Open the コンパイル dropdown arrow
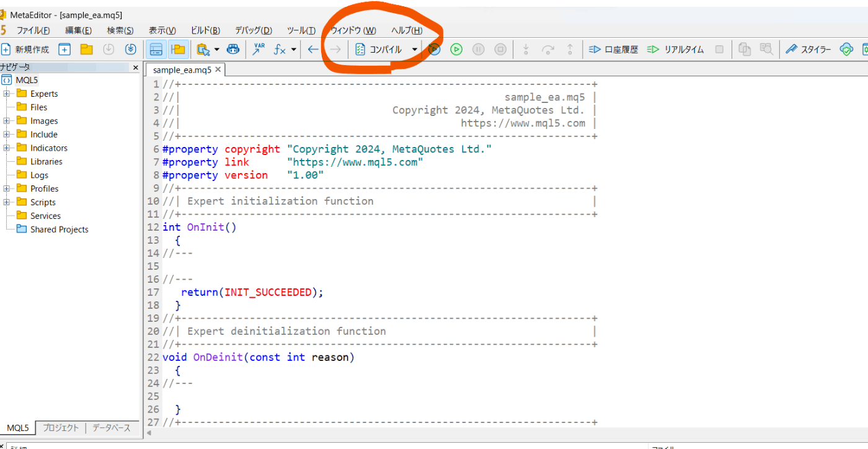 pyautogui.click(x=414, y=50)
